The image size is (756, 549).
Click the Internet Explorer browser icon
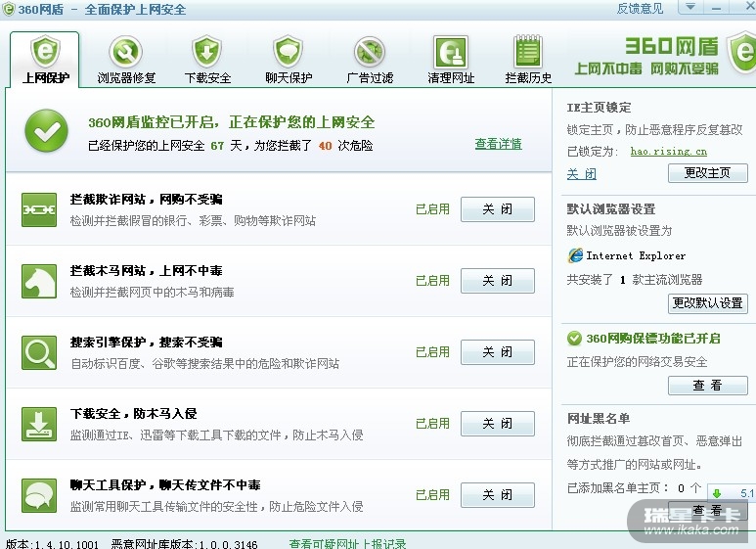click(x=575, y=255)
